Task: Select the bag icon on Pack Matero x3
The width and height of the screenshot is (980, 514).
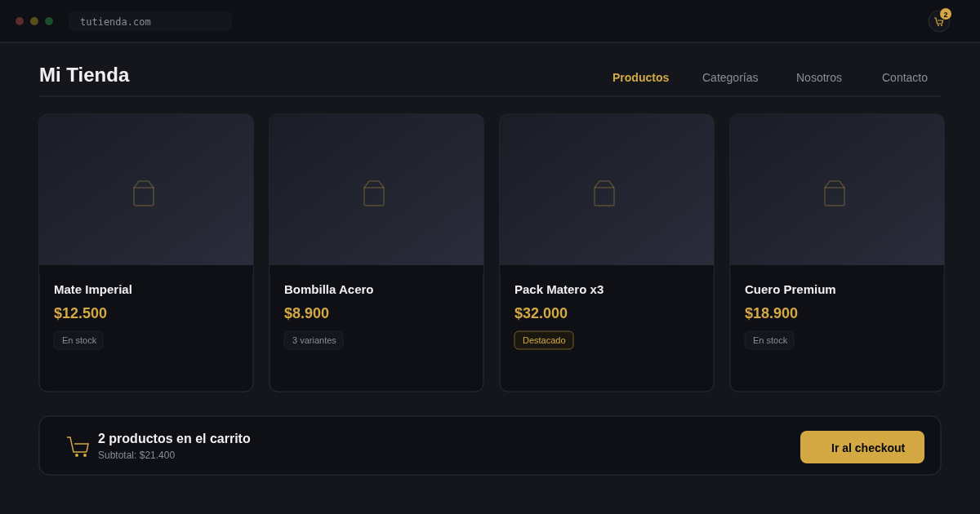Action: click(604, 193)
